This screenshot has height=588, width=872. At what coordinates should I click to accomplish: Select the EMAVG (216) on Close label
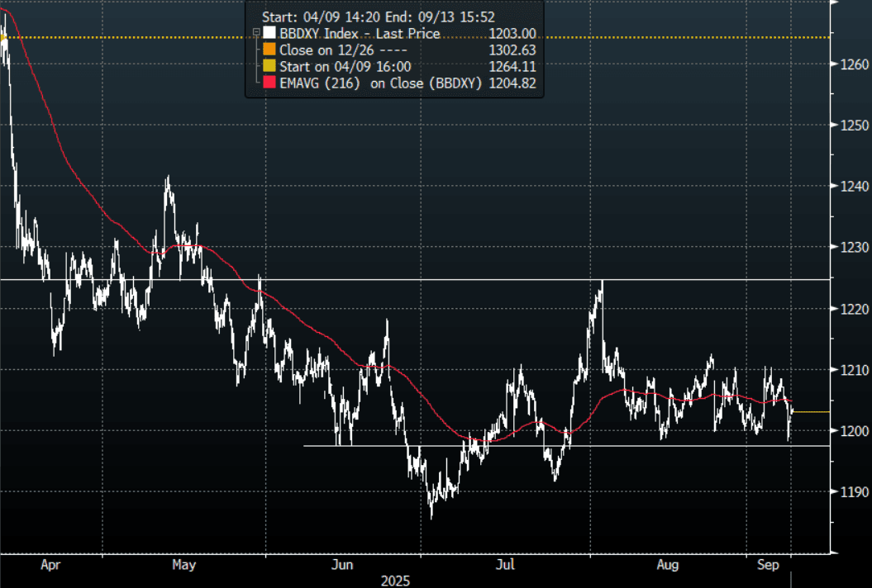pos(380,83)
